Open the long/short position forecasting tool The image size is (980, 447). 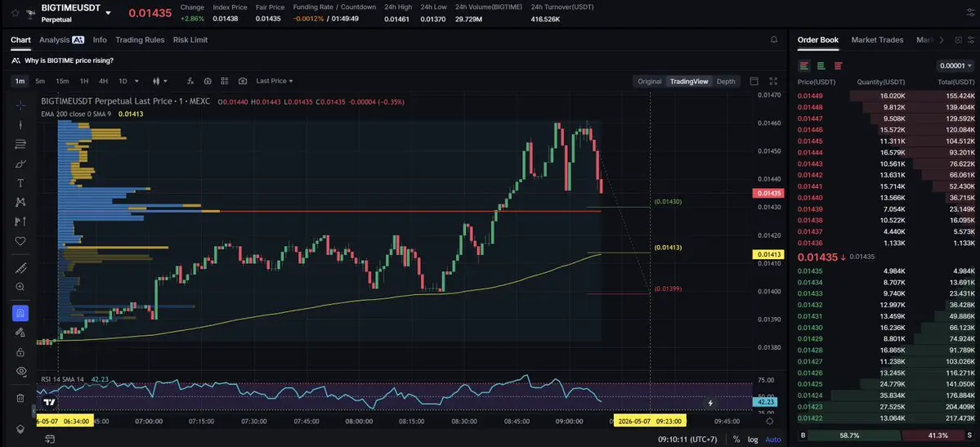click(20, 221)
